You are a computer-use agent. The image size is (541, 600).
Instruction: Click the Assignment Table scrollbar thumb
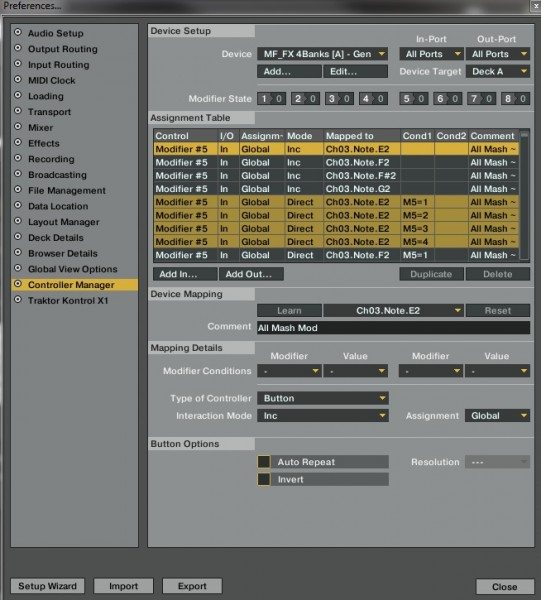point(524,135)
